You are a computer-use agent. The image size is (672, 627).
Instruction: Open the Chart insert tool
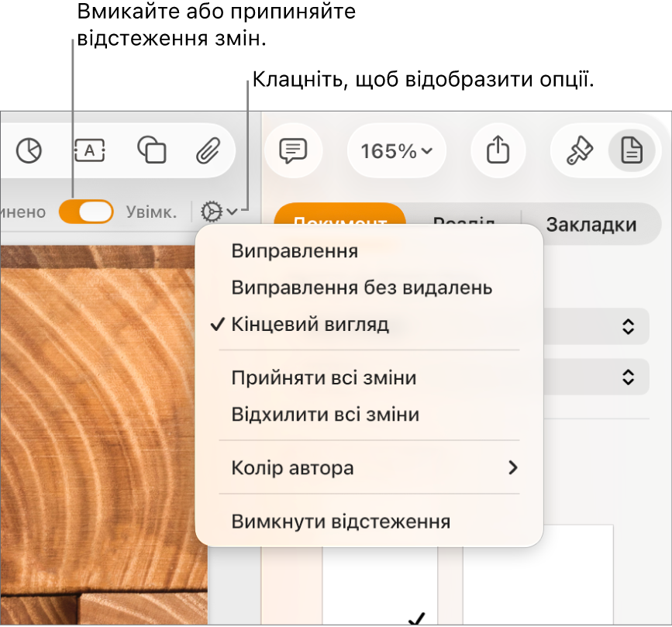(x=29, y=151)
